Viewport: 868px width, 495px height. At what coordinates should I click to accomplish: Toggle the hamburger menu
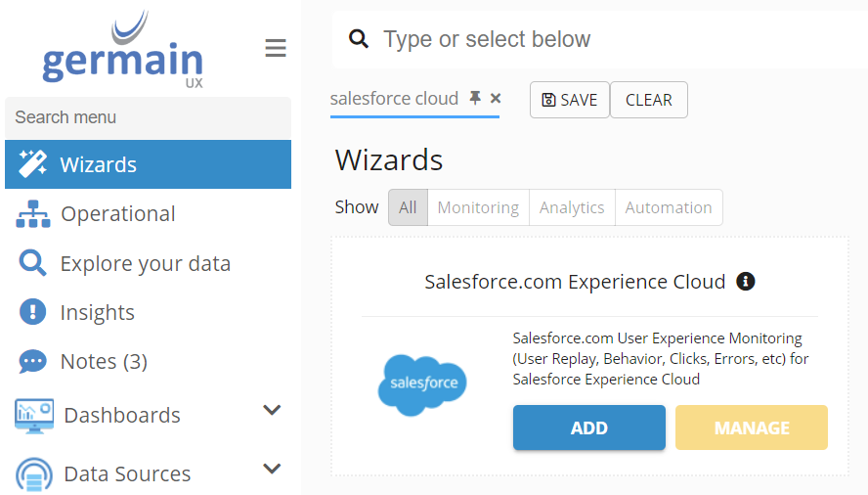pos(276,48)
